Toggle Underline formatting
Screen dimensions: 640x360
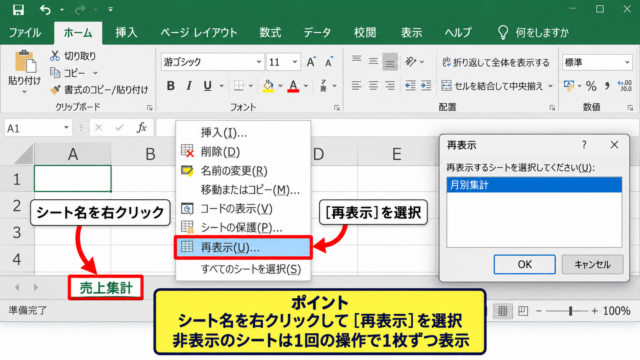click(208, 86)
